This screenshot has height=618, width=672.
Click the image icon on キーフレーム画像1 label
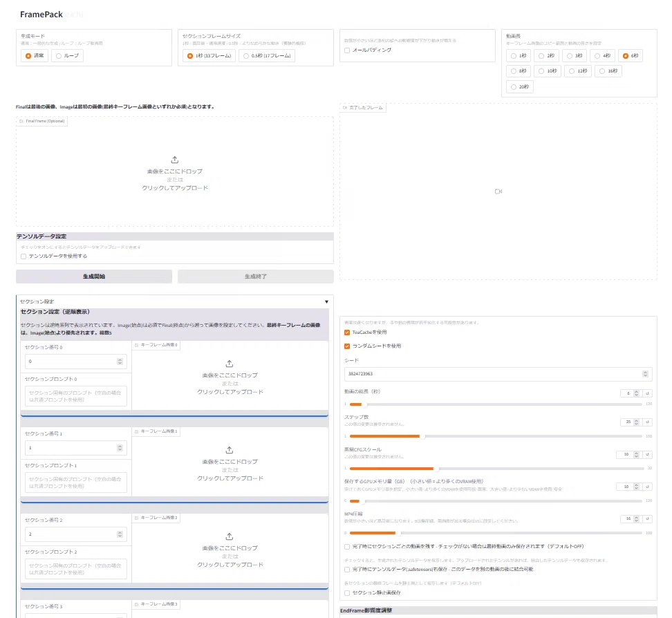tap(136, 431)
